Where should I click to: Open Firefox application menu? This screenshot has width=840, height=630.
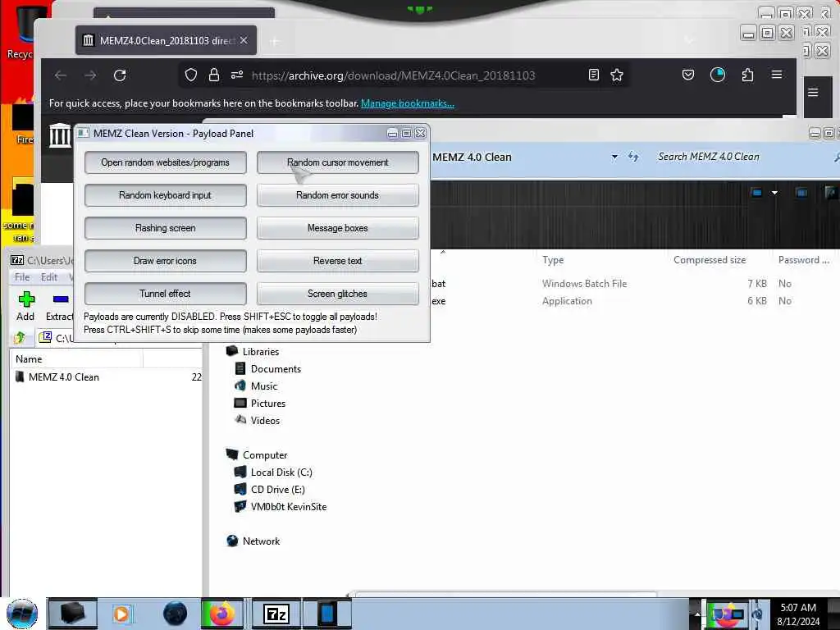click(x=777, y=75)
